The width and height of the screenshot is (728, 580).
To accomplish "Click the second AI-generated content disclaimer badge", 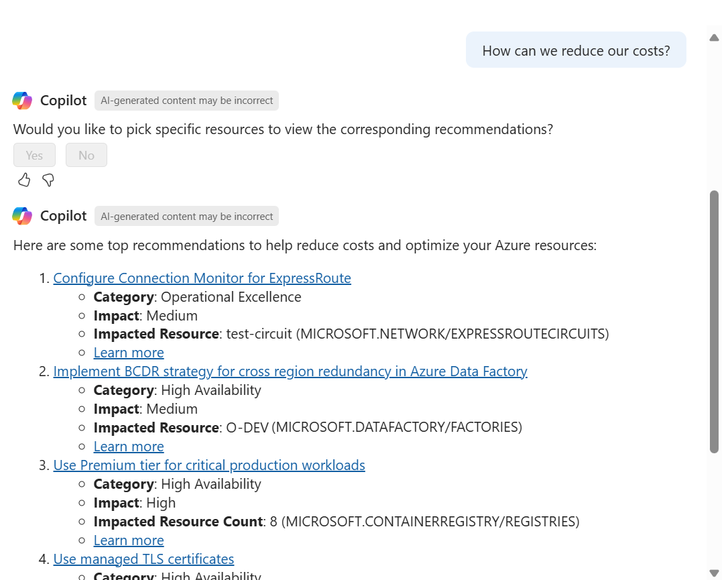I will 186,215.
